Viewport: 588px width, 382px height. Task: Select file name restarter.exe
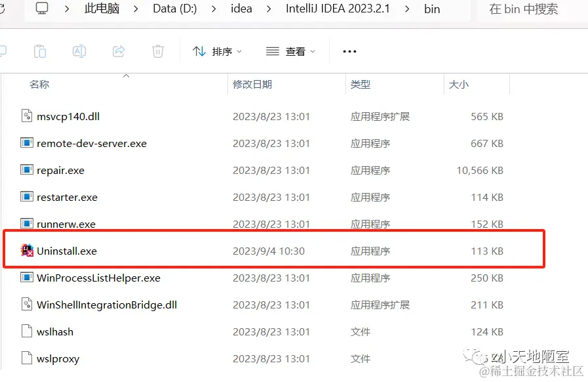tap(67, 197)
